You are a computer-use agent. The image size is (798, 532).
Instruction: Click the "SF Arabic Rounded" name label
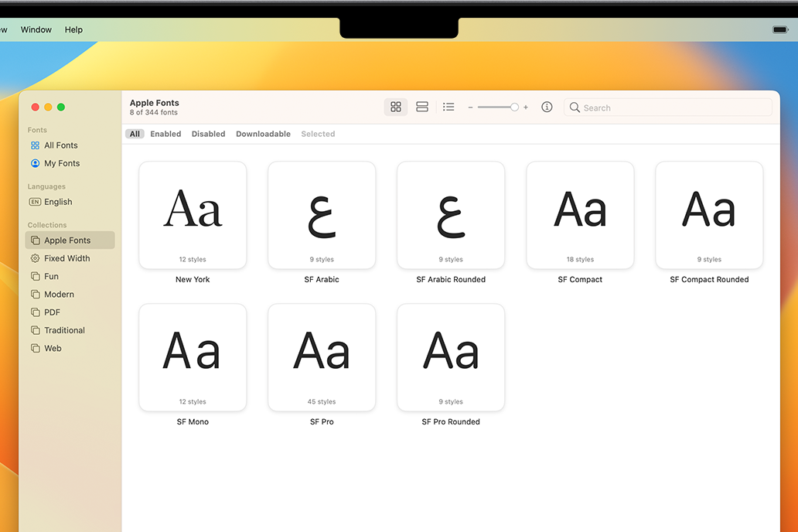[x=451, y=279]
